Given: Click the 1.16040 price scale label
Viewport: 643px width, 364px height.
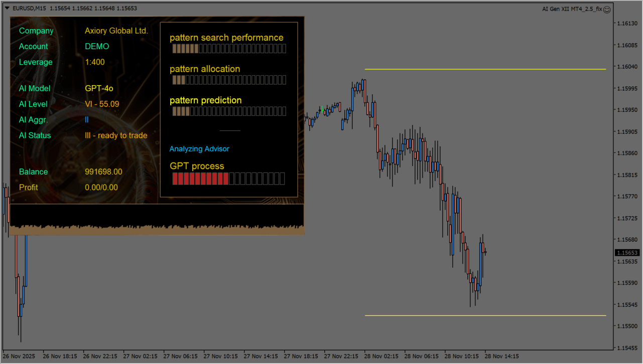Looking at the screenshot, I should click(x=627, y=67).
